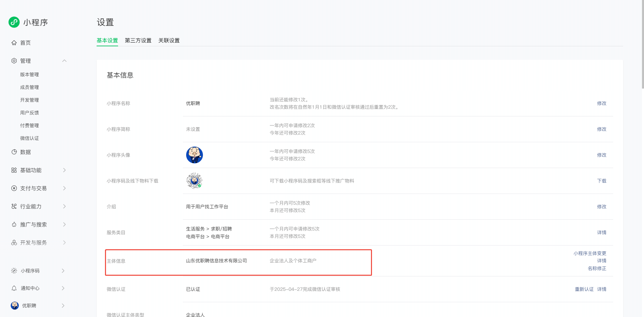This screenshot has width=644, height=317.
Task: Click the 优职聘 account avatar in sidebar
Action: (15, 305)
